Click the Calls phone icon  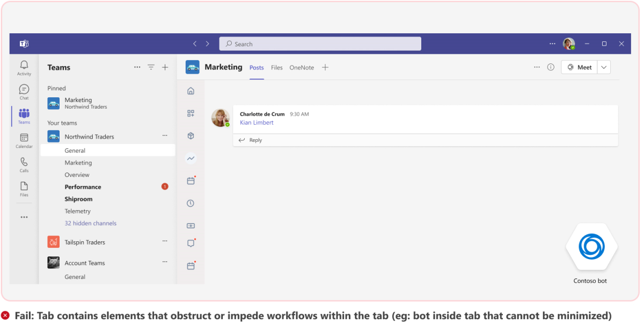(24, 162)
